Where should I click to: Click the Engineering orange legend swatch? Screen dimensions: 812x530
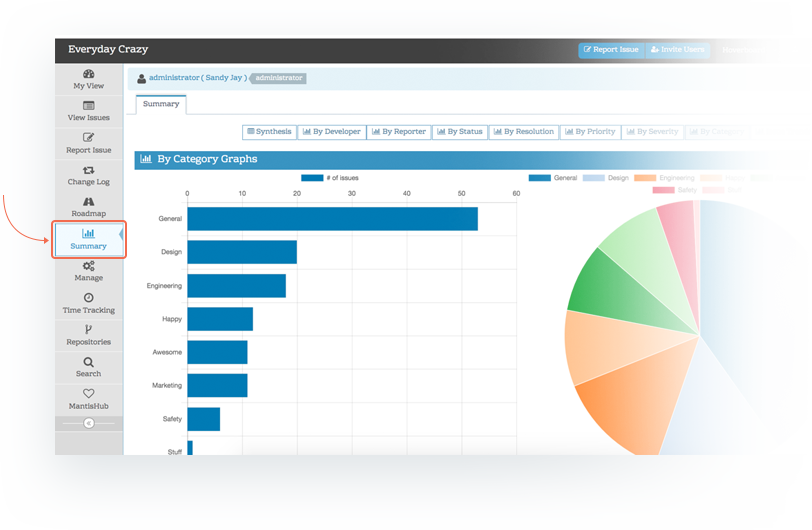645,178
